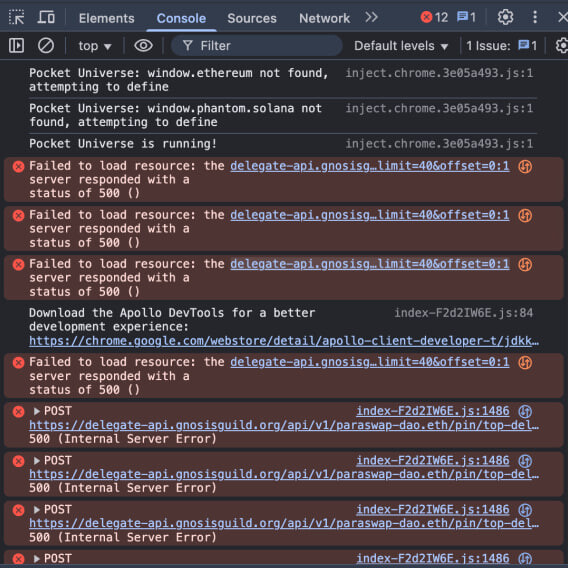Open the index-F2d2IW6E.js:84 source link
The width and height of the screenshot is (568, 568).
(x=464, y=313)
